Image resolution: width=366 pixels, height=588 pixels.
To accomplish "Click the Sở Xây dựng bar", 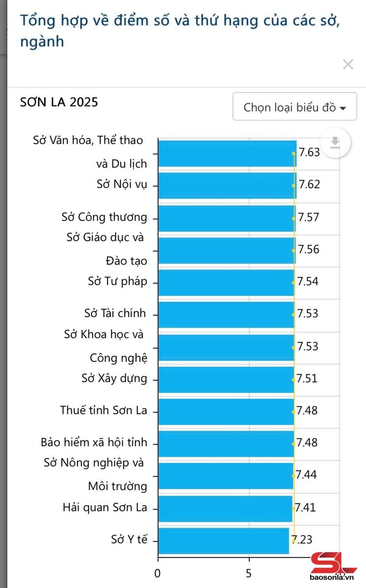I will 226,379.
